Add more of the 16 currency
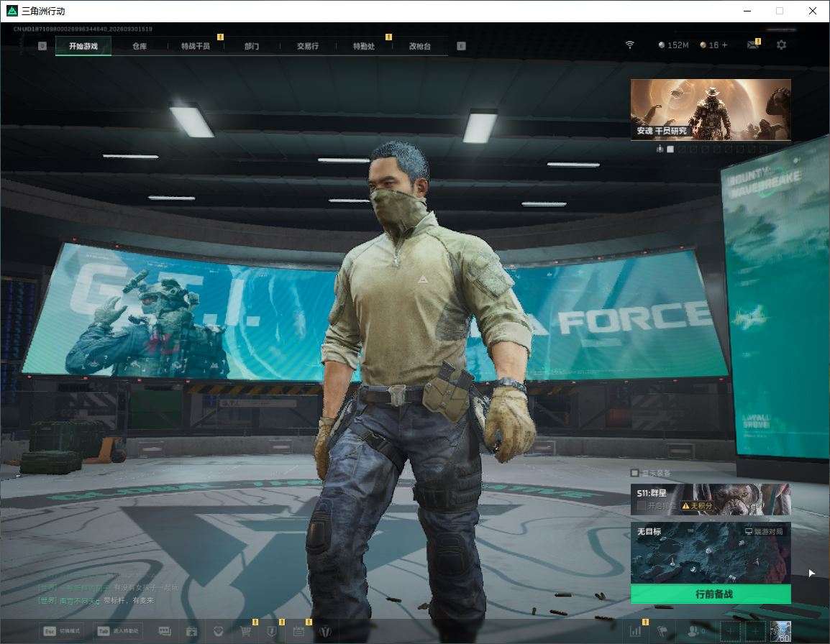Viewport: 830px width, 644px height. (x=725, y=45)
